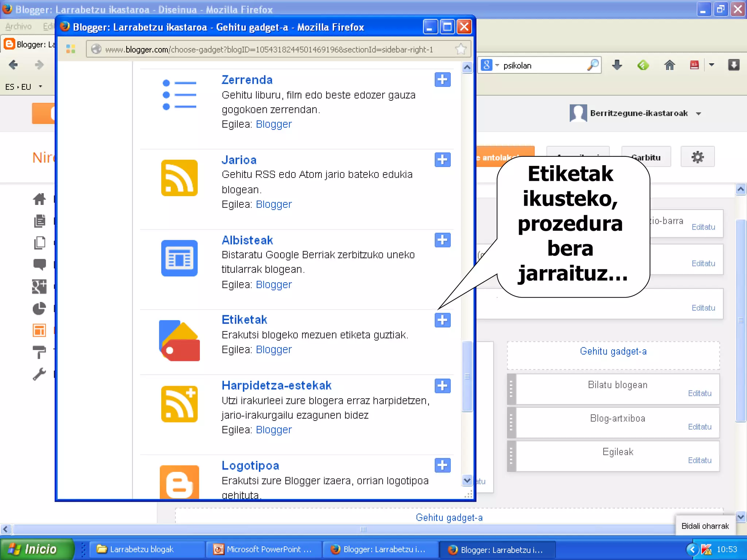Click the Garbitu button
Screen dimensions: 747x560
tap(646, 157)
